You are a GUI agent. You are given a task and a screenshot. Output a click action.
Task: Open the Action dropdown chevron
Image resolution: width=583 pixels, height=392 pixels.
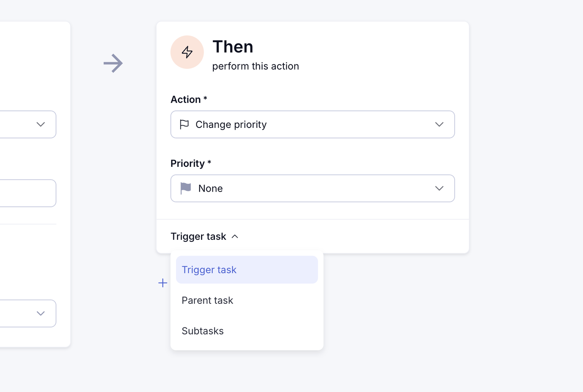(x=439, y=125)
